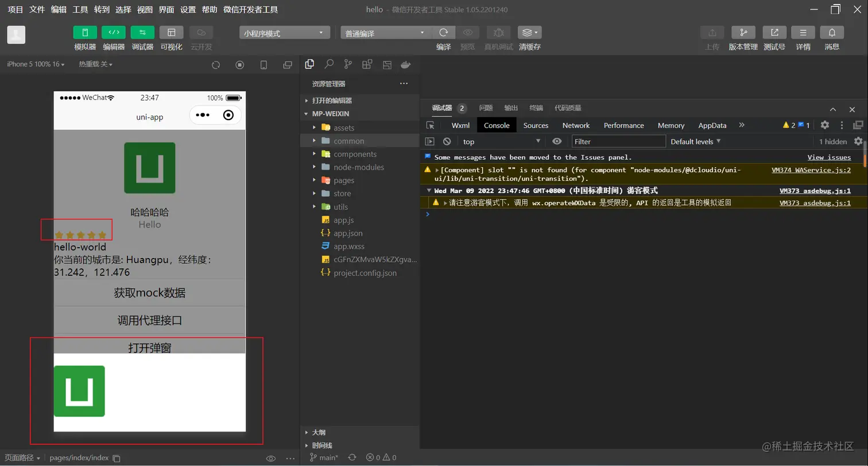Open the top context dropdown
868x466 pixels.
coord(502,141)
